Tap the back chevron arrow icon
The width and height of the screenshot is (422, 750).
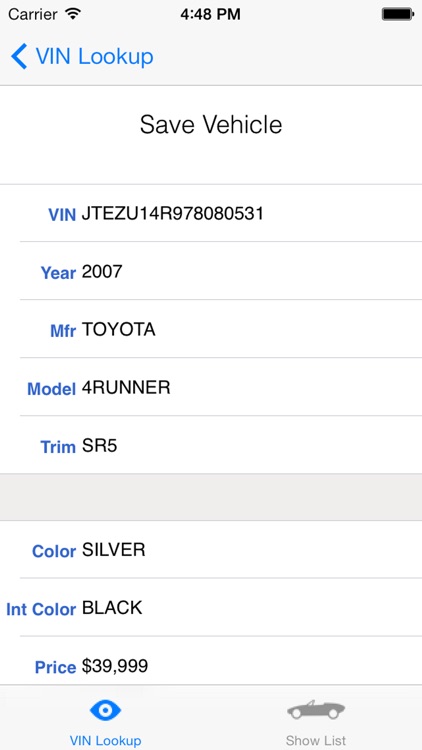pos(19,56)
